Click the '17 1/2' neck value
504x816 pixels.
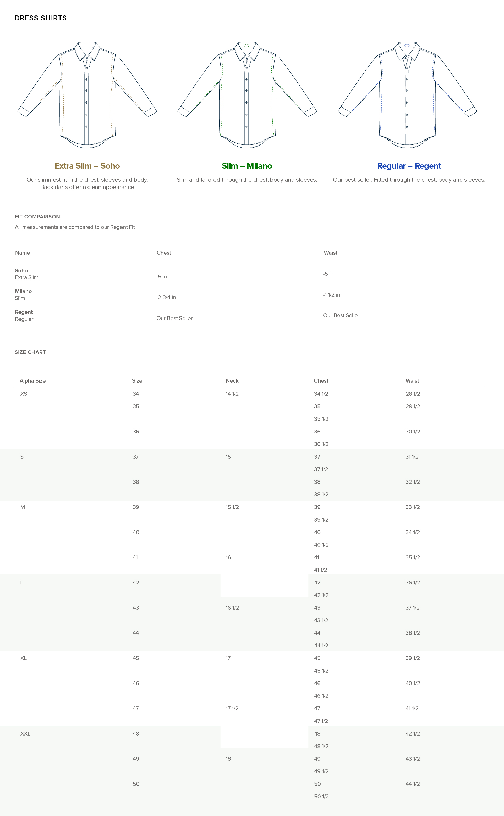pyautogui.click(x=232, y=708)
